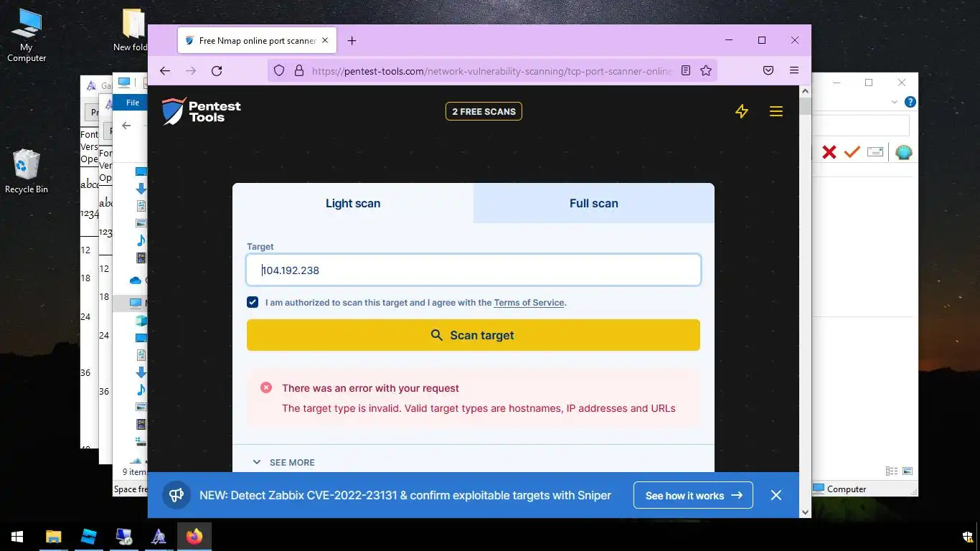Open the Pentest Tools hamburger menu
Viewport: 980px width, 551px height.
(776, 111)
